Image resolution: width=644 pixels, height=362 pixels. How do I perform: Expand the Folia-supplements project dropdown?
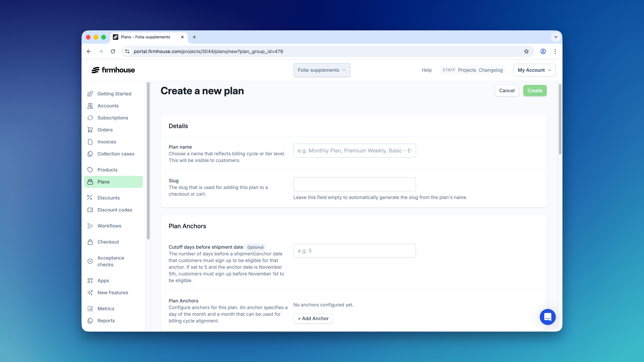pos(321,70)
